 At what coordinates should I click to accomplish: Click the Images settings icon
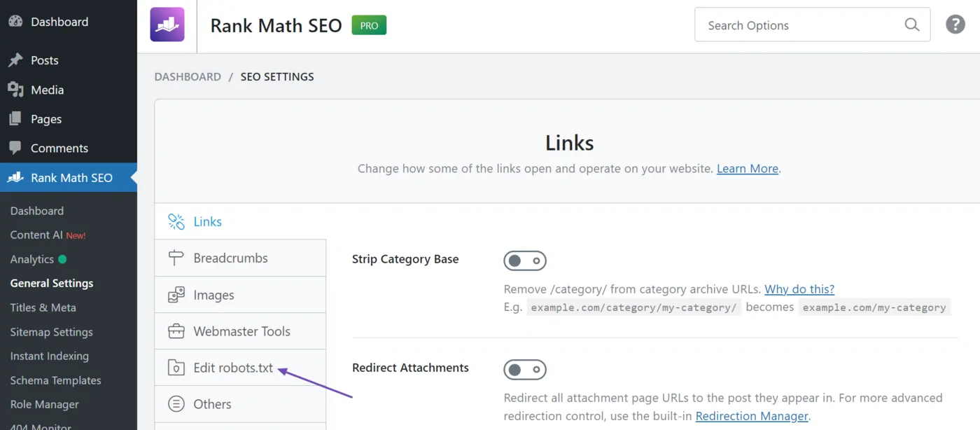pos(176,294)
